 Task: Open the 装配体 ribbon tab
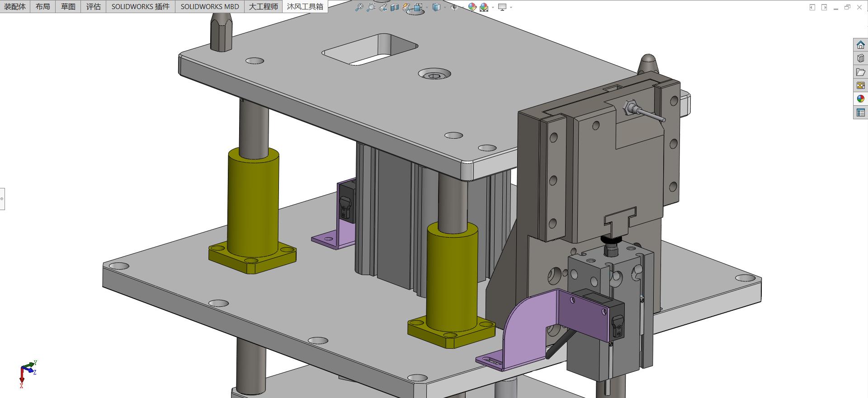[x=15, y=6]
